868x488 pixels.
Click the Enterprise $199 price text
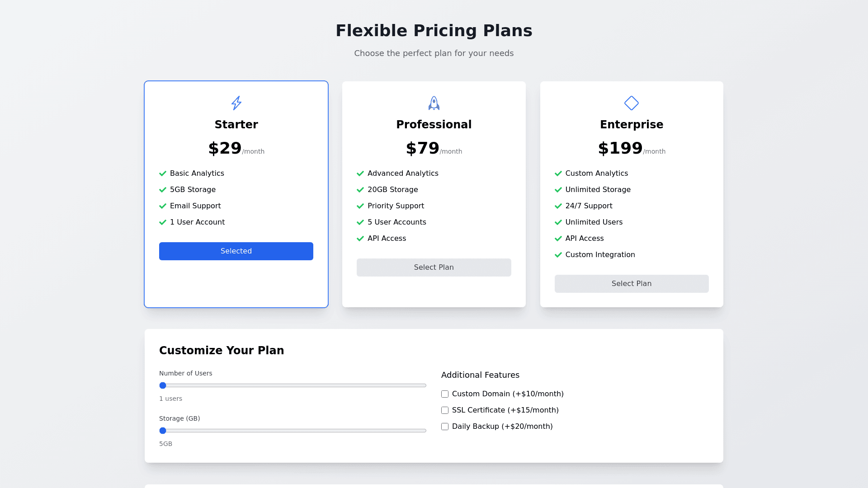(x=620, y=148)
